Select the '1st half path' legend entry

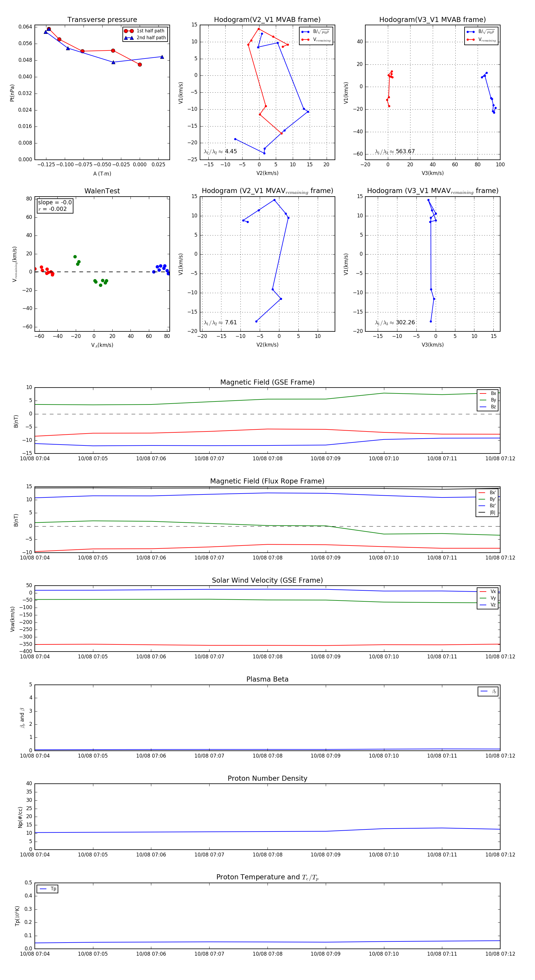point(145,31)
